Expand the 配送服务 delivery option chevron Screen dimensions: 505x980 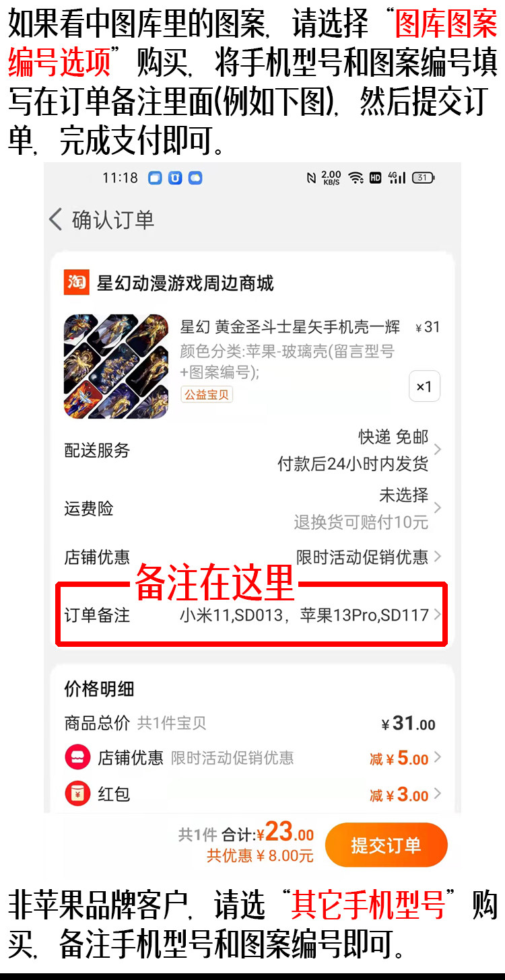pos(438,450)
